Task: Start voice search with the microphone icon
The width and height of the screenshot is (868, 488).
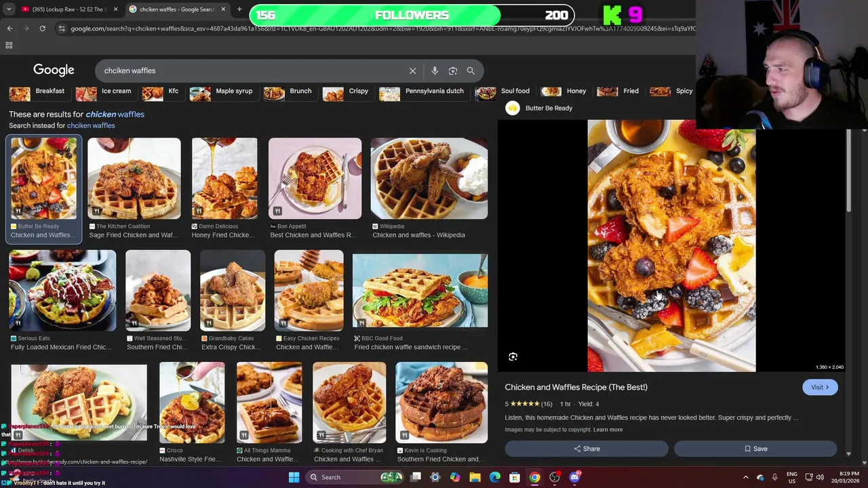Action: click(x=435, y=70)
